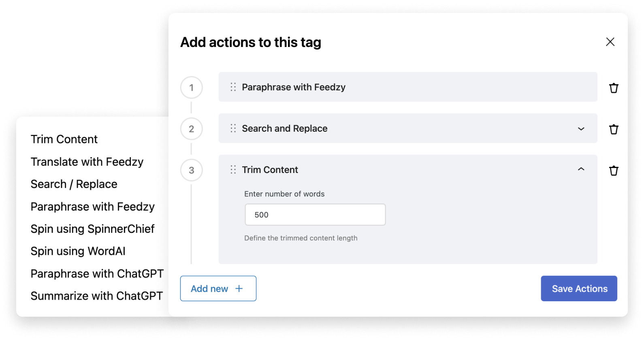Image resolution: width=644 pixels, height=341 pixels.
Task: Select Paraphrase with ChatGPT from the list
Action: click(97, 273)
